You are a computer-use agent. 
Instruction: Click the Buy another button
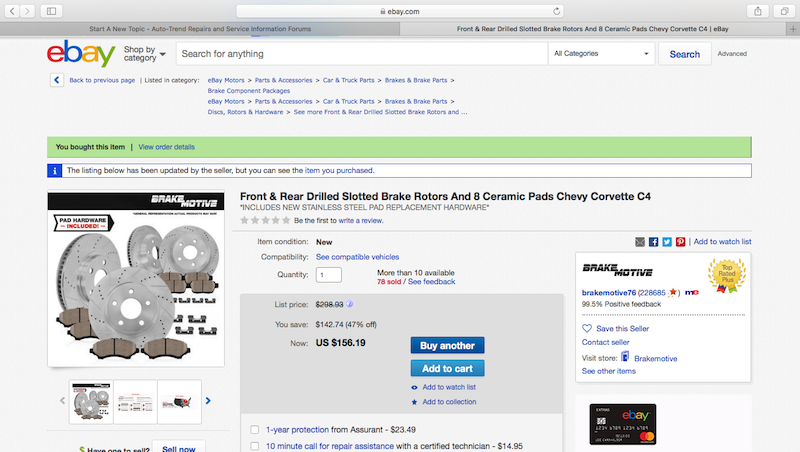(447, 345)
